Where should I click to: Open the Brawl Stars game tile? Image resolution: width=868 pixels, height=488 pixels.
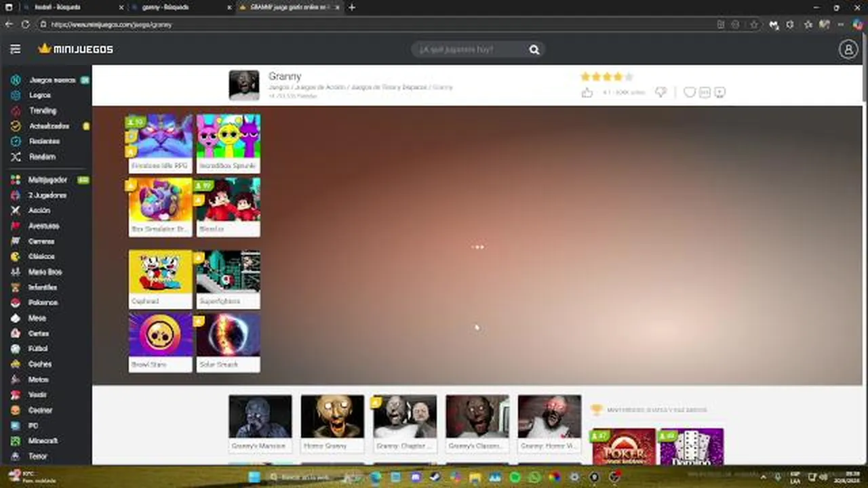pyautogui.click(x=161, y=342)
